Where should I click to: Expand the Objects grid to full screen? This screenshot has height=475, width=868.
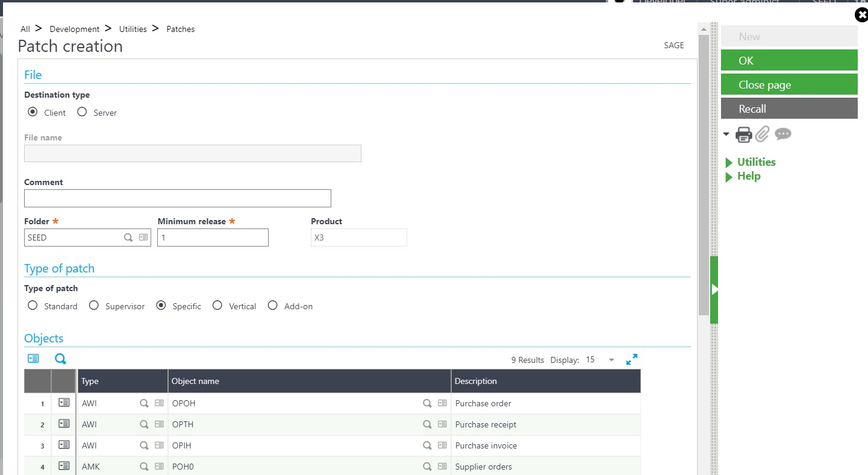coord(631,359)
